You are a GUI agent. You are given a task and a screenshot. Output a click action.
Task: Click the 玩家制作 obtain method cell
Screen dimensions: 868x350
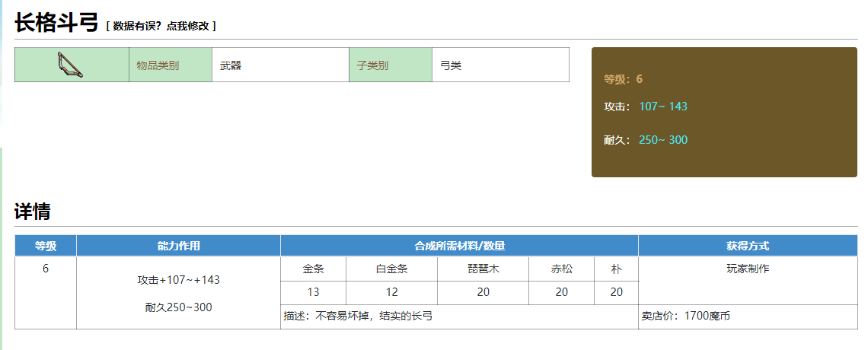[748, 269]
